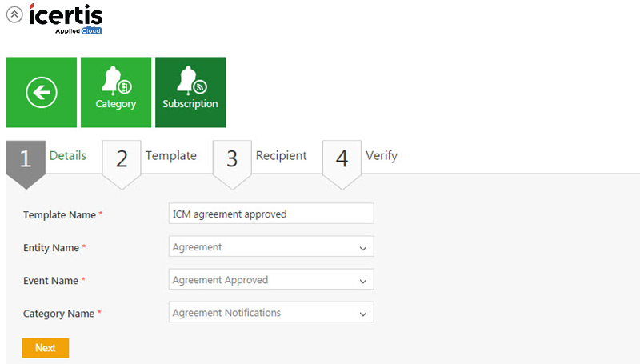Image resolution: width=640 pixels, height=364 pixels.
Task: Click the Event Name label
Action: [50, 281]
